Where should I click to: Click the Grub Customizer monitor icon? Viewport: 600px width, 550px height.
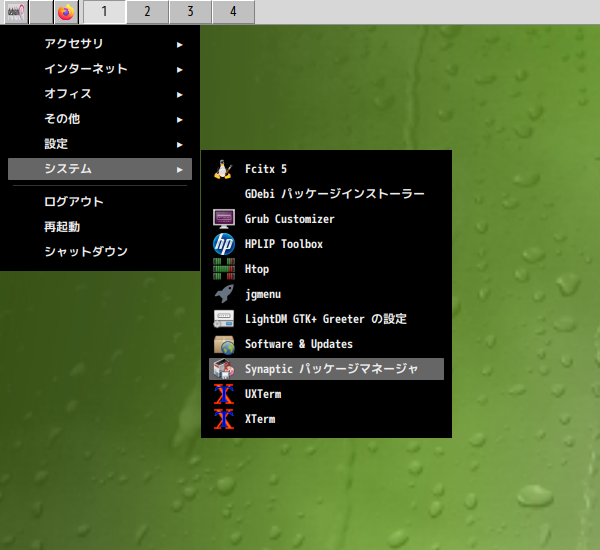(223, 219)
